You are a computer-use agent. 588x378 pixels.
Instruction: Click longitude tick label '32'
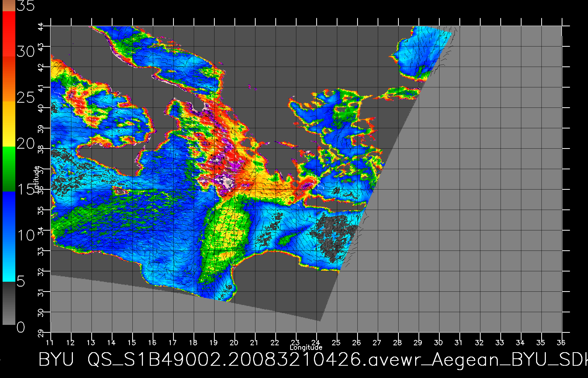click(479, 342)
